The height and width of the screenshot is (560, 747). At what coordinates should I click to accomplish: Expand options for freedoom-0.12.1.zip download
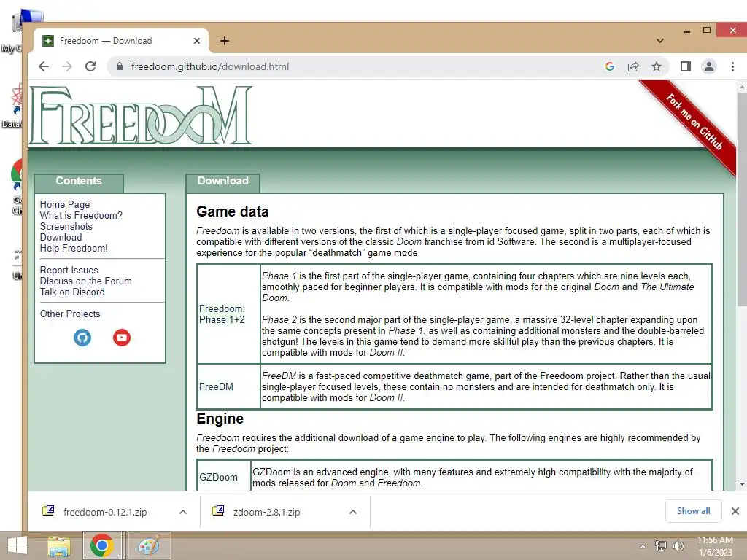(x=183, y=512)
